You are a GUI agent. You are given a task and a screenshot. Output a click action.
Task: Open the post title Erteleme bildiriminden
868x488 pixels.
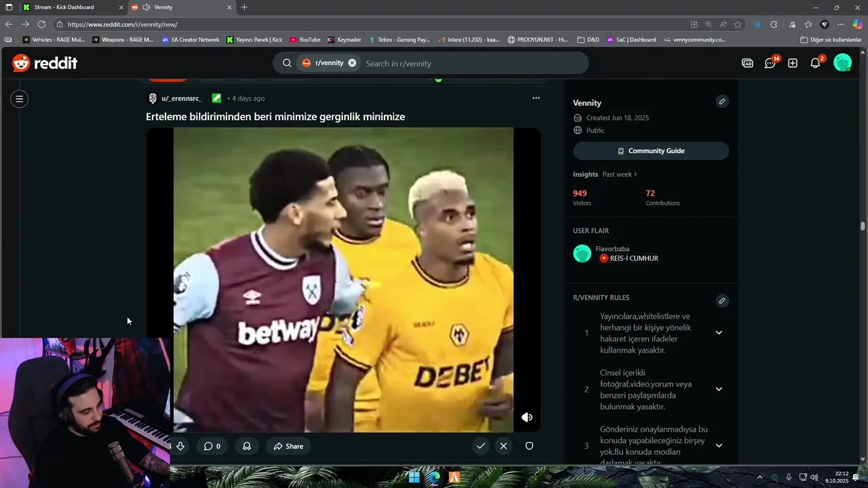275,117
